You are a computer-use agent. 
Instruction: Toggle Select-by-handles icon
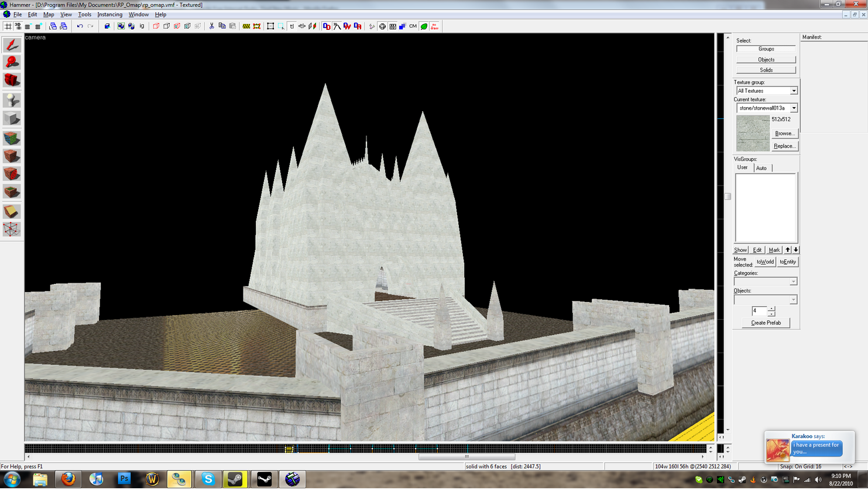(270, 26)
